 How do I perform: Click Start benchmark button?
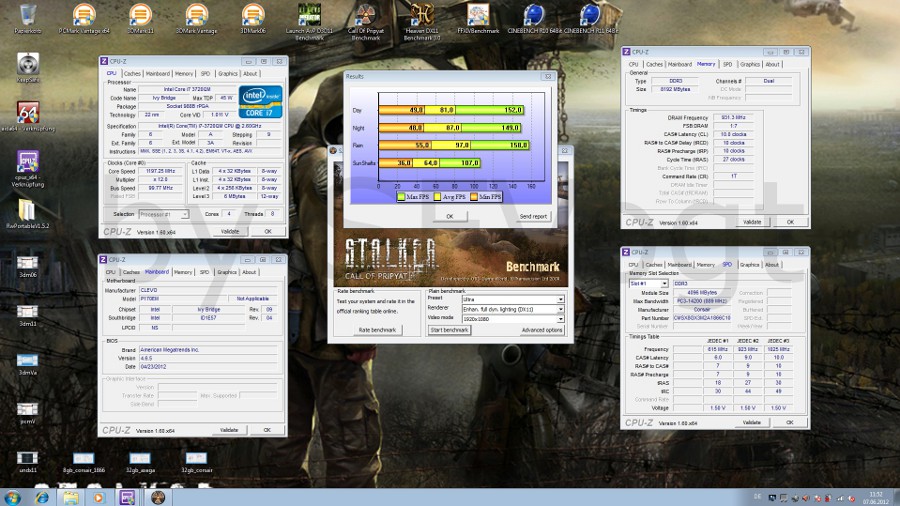pos(449,330)
